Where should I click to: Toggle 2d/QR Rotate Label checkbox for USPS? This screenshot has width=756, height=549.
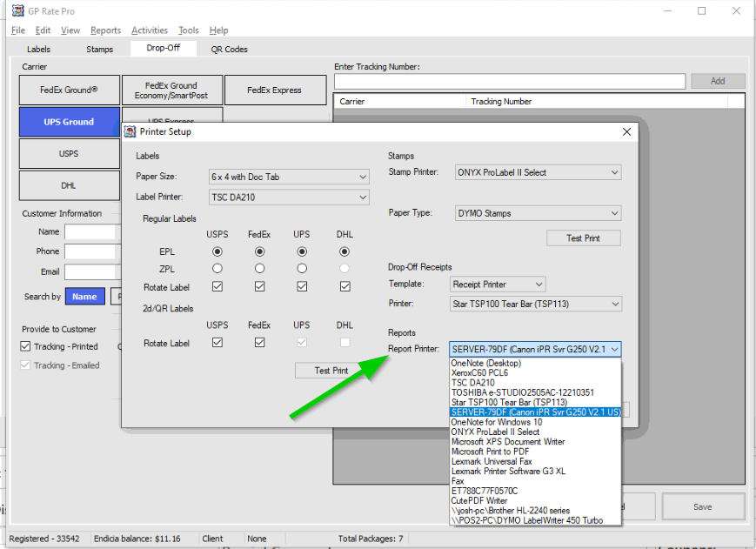pyautogui.click(x=217, y=342)
